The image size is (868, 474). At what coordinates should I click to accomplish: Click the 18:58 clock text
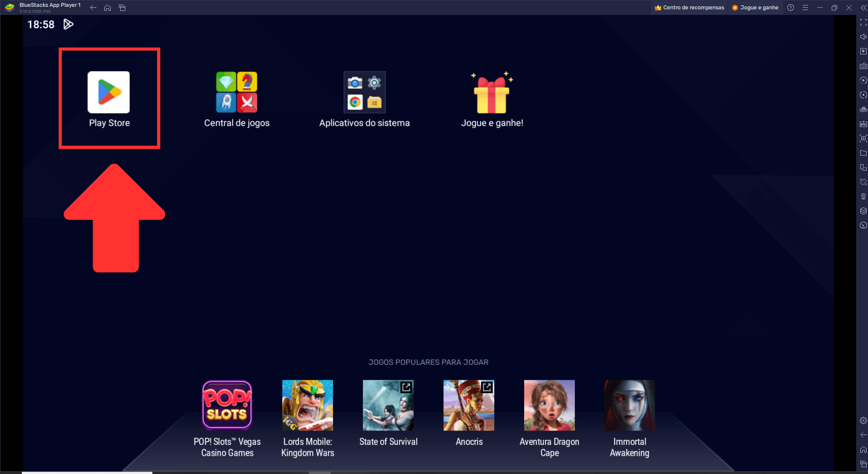click(41, 24)
